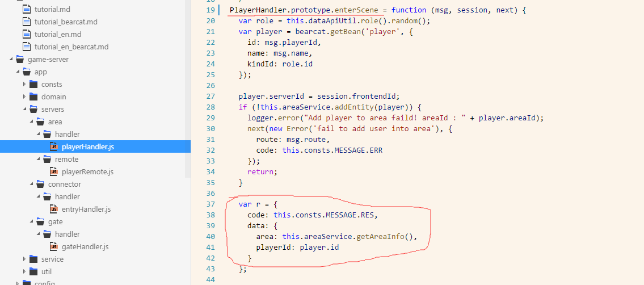Open tutorial_en_bearcat.md file
This screenshot has height=285, width=644.
coord(71,47)
